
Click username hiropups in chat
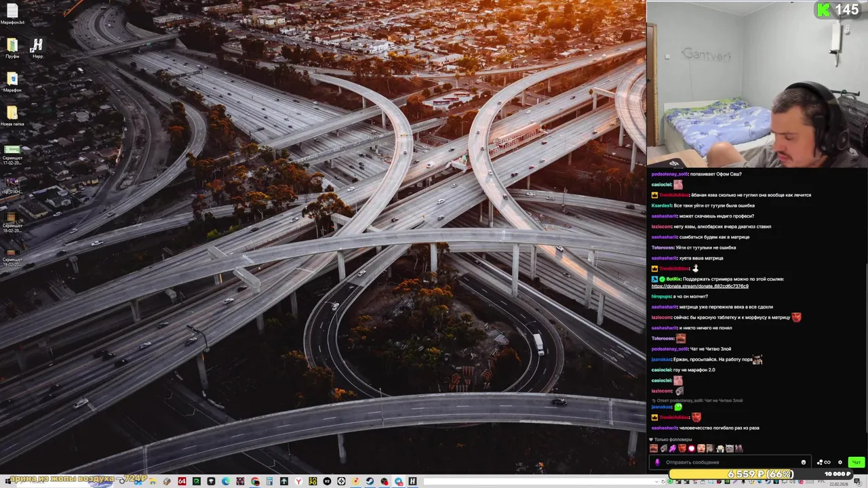[661, 297]
